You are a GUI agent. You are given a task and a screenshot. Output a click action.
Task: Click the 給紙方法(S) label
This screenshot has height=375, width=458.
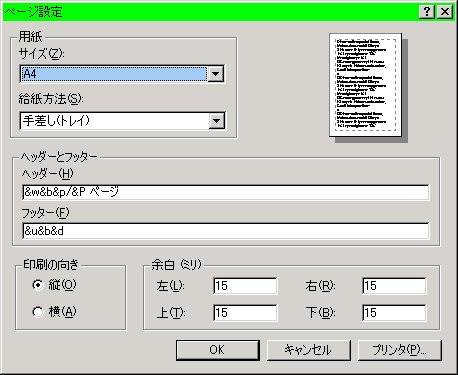51,99
